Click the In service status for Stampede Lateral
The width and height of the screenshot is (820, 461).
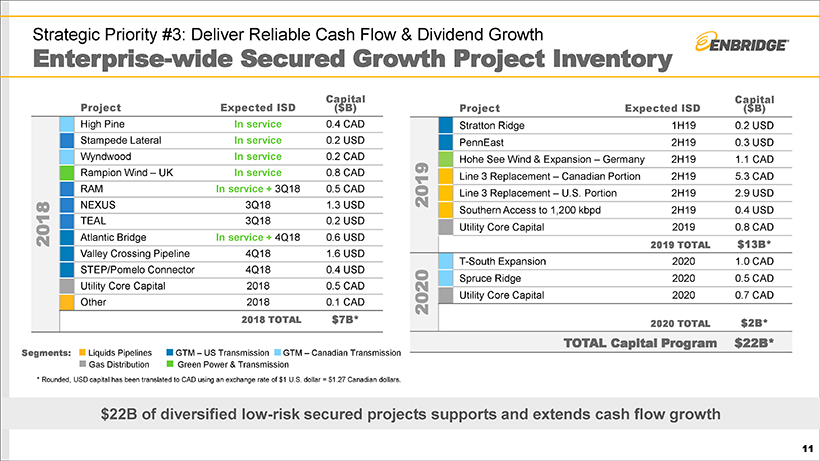258,140
